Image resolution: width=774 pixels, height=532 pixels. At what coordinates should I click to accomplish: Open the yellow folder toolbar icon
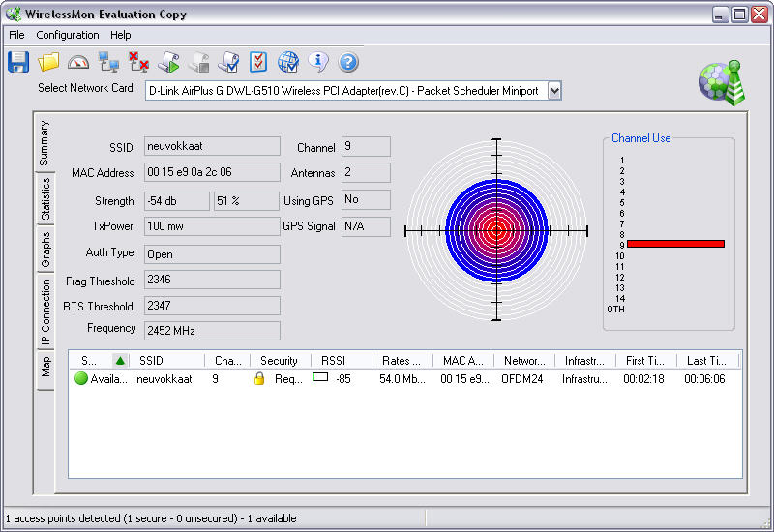click(48, 62)
